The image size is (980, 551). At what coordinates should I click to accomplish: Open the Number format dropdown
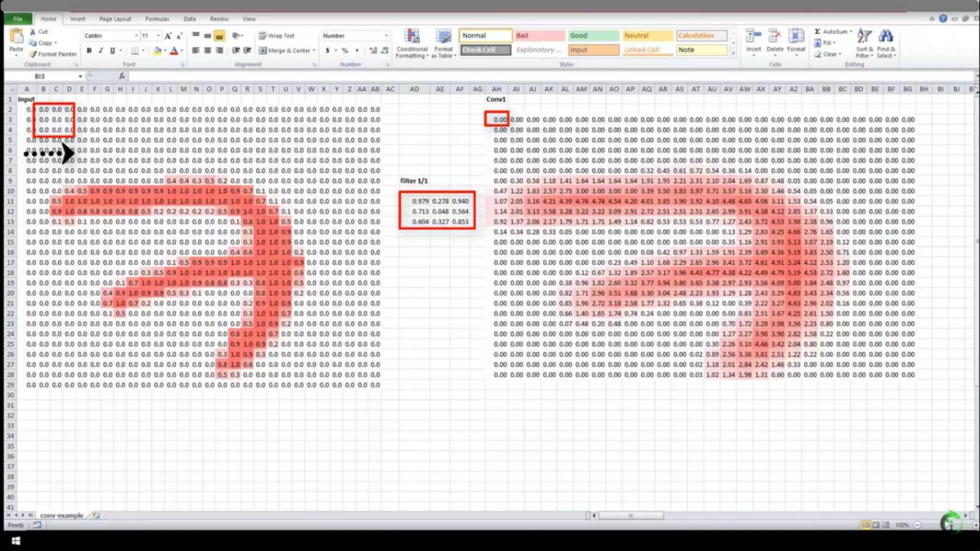(386, 36)
